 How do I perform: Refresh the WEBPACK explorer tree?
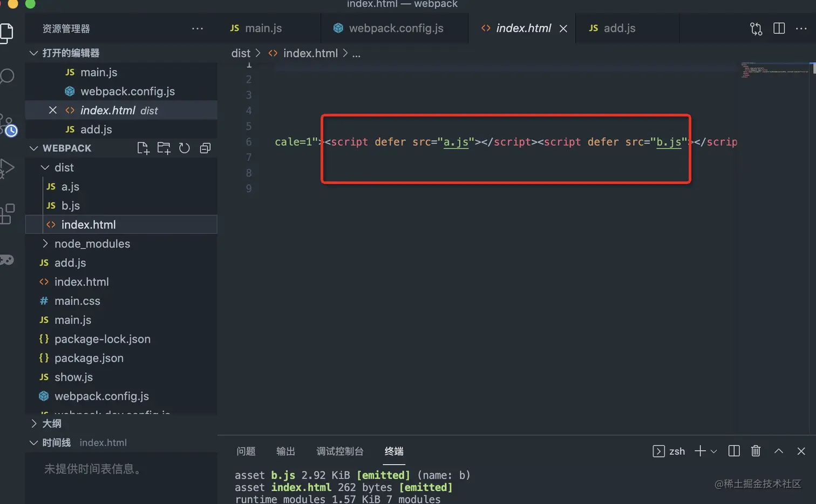(x=184, y=148)
